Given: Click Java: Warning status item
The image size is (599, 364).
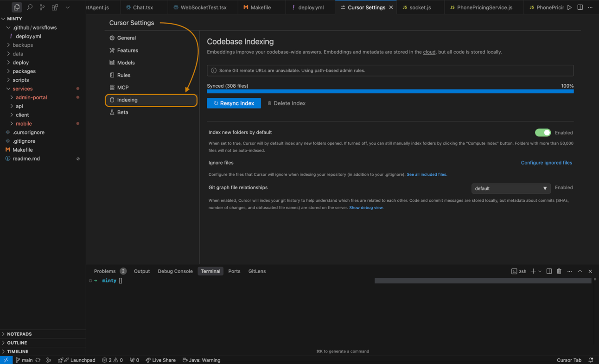Looking at the screenshot, I should click(201, 360).
